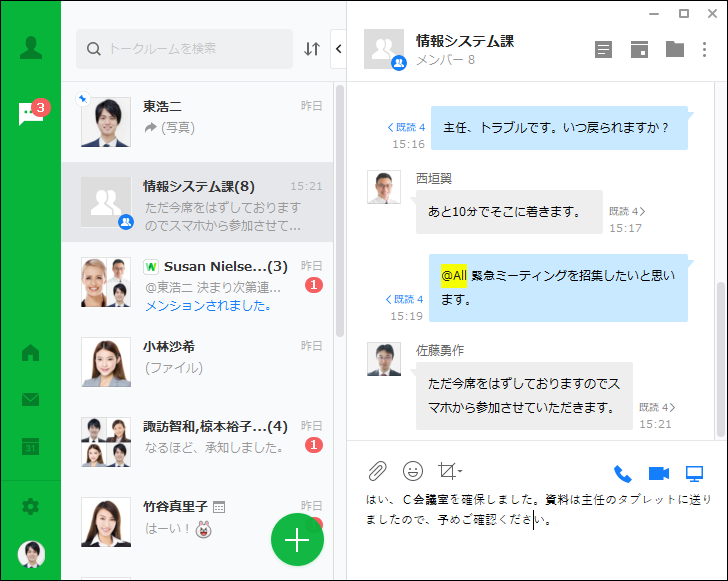Click the green new chat plus button
The height and width of the screenshot is (581, 728).
click(x=297, y=539)
